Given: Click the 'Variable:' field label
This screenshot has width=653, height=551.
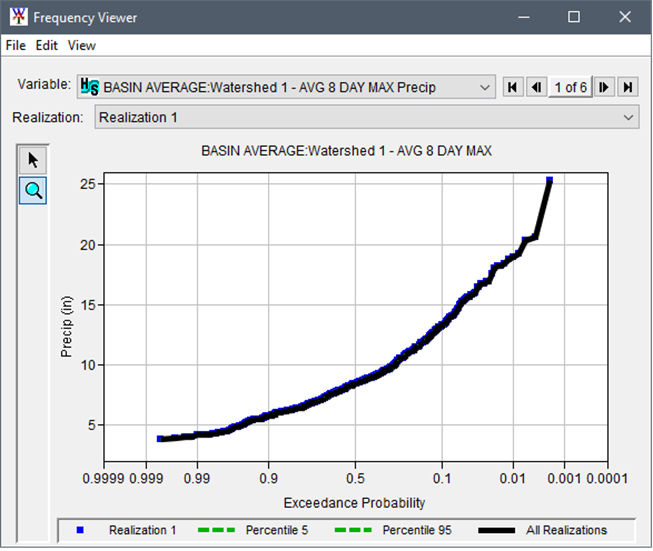Looking at the screenshot, I should (x=44, y=84).
